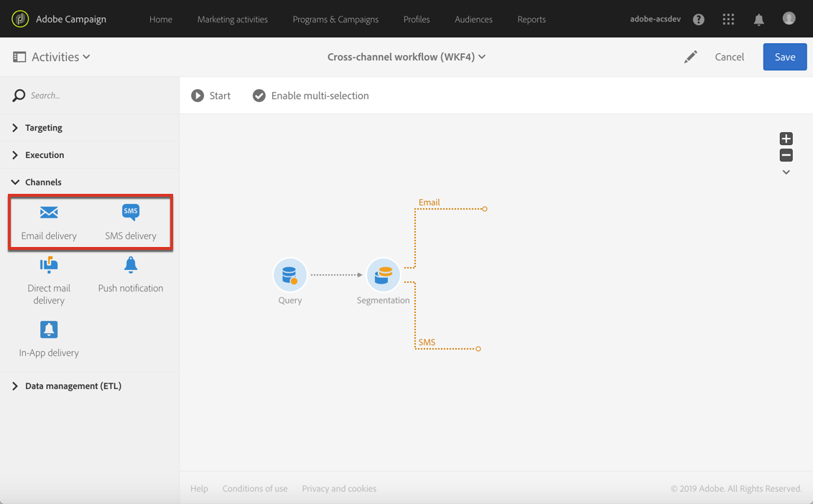The width and height of the screenshot is (813, 504).
Task: Click the Adobe Campaign logo icon
Action: click(x=20, y=19)
